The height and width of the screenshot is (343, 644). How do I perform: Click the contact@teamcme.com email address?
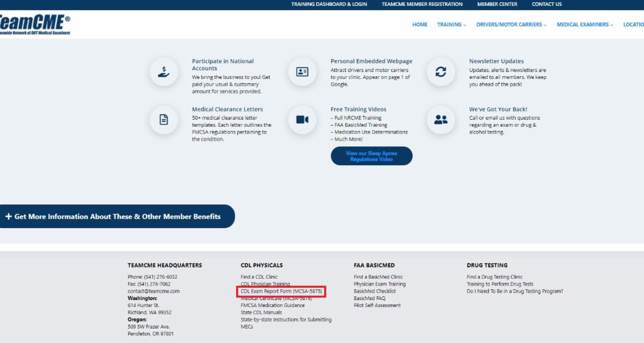[x=153, y=290]
